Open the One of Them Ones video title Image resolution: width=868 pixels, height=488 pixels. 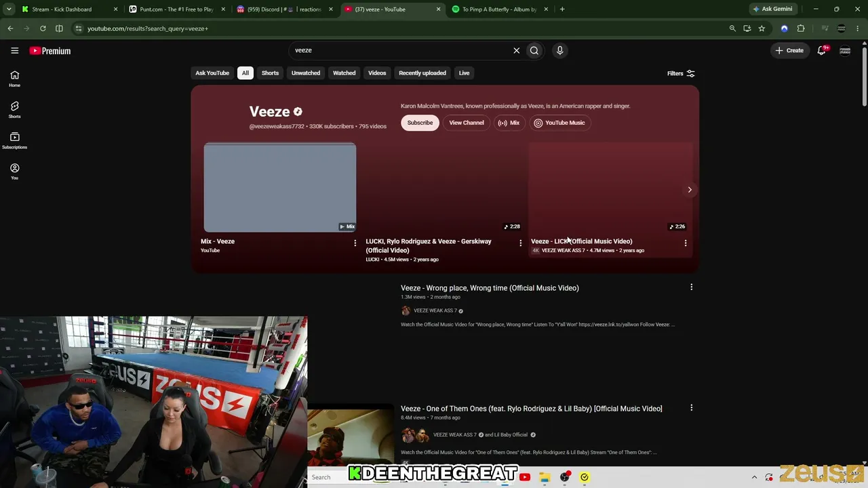click(x=532, y=409)
